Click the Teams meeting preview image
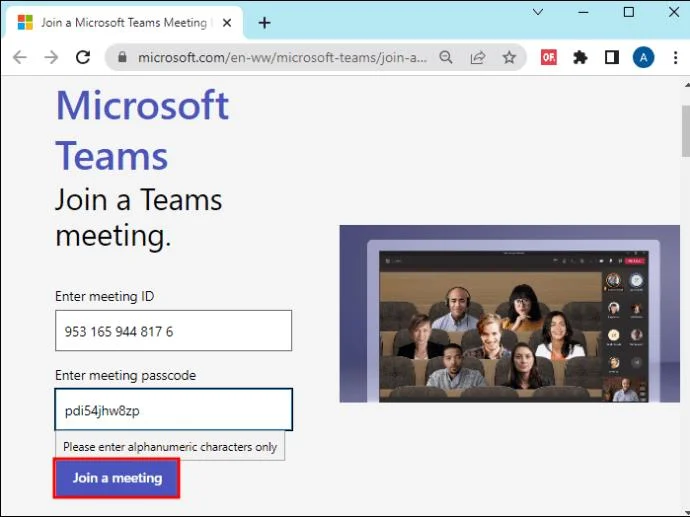This screenshot has height=517, width=690. tap(509, 314)
